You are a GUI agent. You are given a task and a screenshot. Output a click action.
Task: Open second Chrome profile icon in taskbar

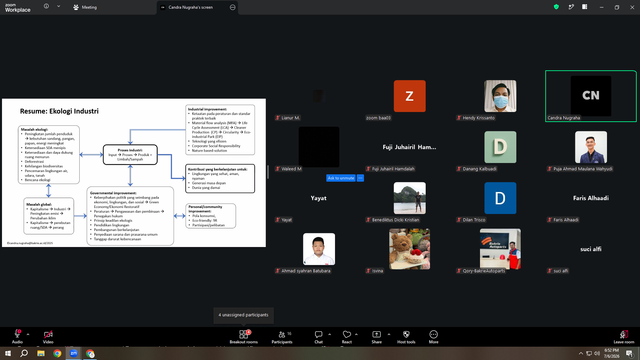click(x=90, y=353)
